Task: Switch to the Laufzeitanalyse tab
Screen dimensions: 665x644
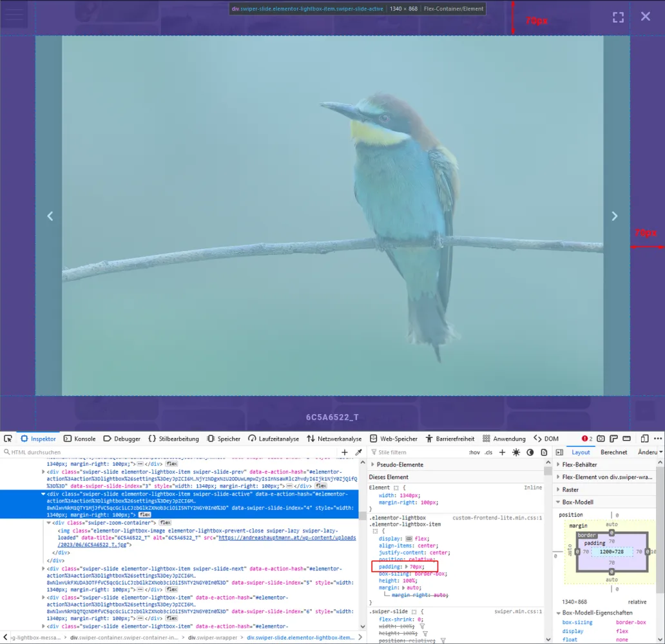Action: [274, 439]
